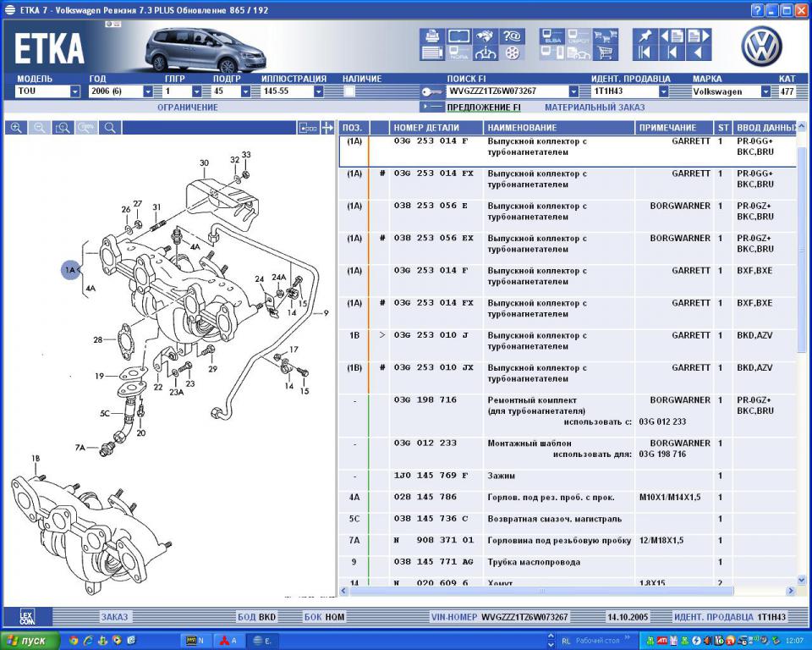Viewport: 812px width, 650px height.
Task: Open the МОДЕЛЬ dropdown showing TOU
Action: pyautogui.click(x=47, y=91)
